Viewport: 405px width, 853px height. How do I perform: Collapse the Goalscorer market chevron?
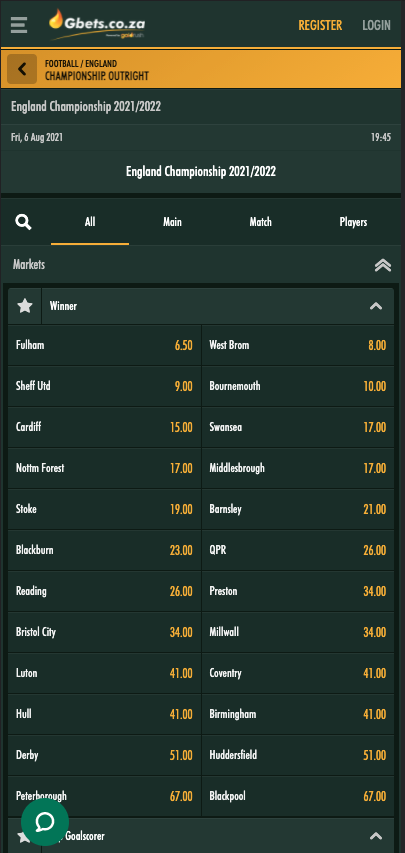click(376, 836)
